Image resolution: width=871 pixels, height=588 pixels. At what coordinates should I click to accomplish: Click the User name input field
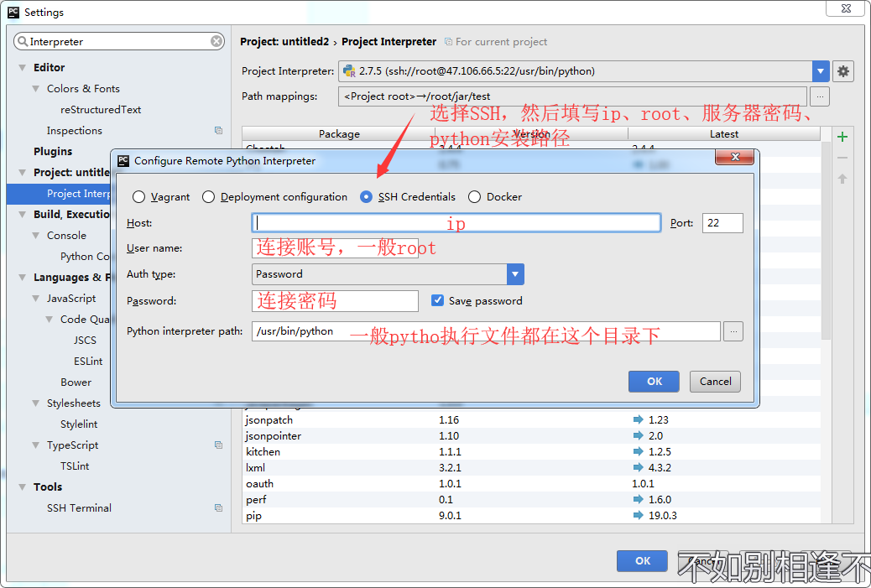[x=335, y=248]
